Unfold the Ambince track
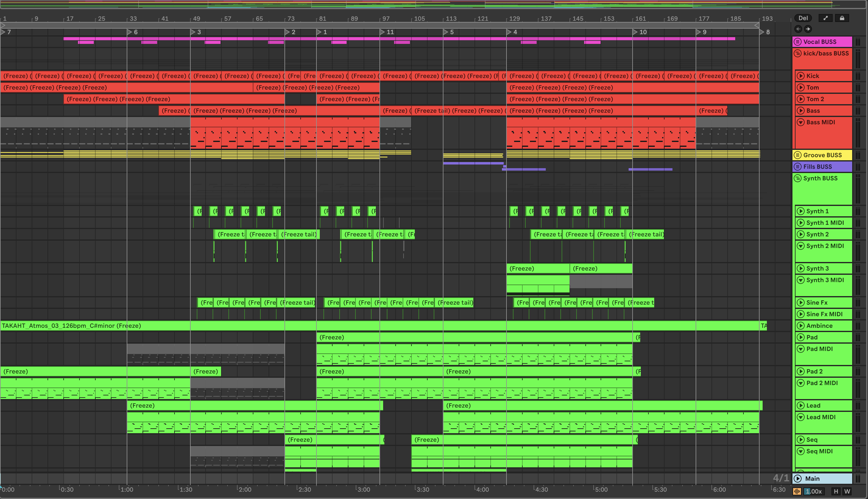 point(800,326)
